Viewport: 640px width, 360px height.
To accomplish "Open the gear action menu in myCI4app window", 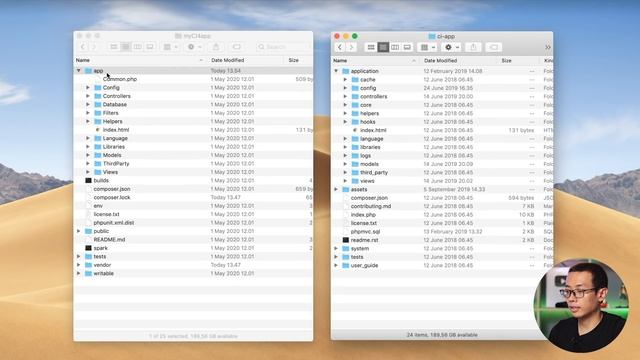I will (194, 47).
